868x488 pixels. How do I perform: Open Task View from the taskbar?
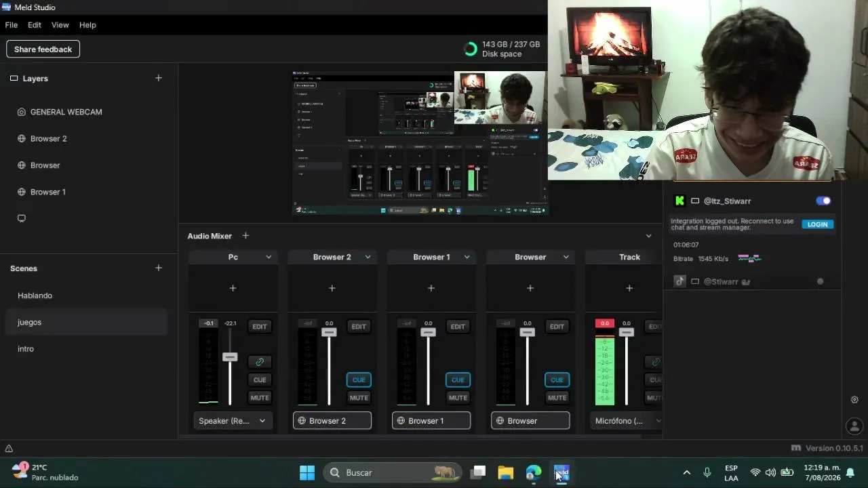tap(479, 472)
